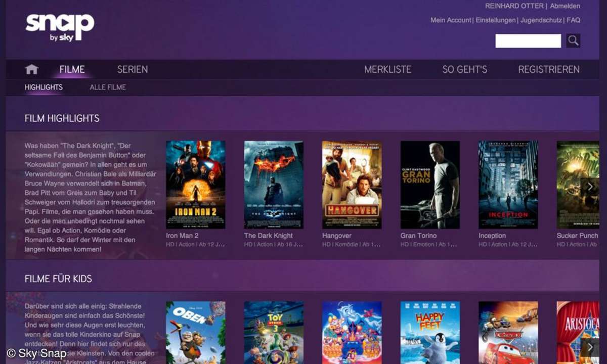The height and width of the screenshot is (364, 607).
Task: Select the Alle Filme sub-tab
Action: (x=108, y=87)
